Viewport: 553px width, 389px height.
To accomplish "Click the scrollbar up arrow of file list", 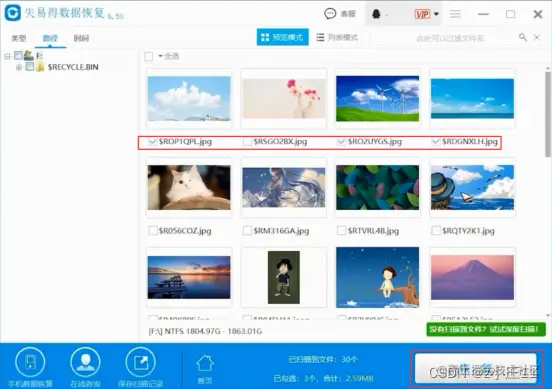I will click(x=548, y=68).
